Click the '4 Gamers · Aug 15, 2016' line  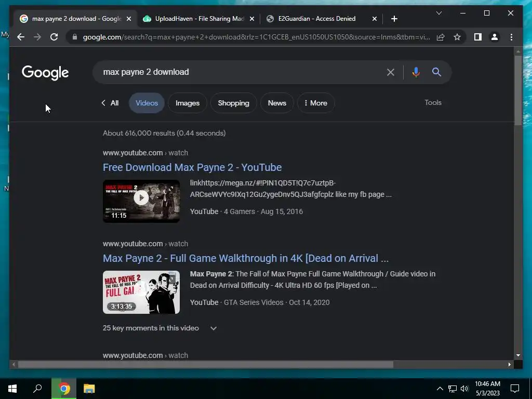click(263, 211)
